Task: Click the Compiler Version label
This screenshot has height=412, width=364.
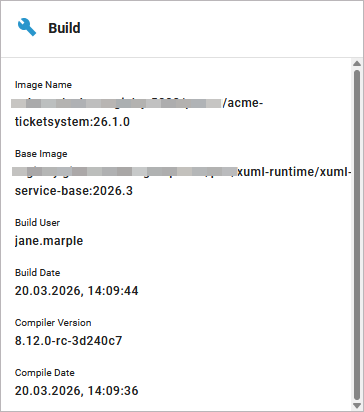Action: tap(53, 323)
